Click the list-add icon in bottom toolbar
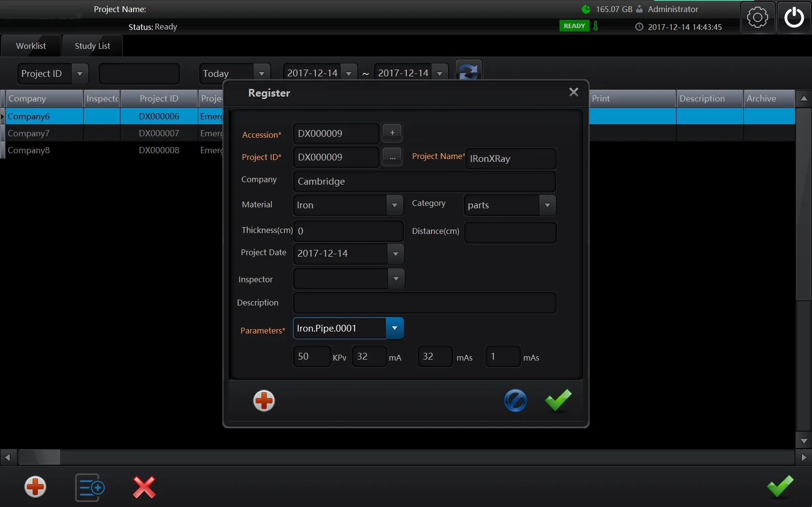 tap(90, 487)
